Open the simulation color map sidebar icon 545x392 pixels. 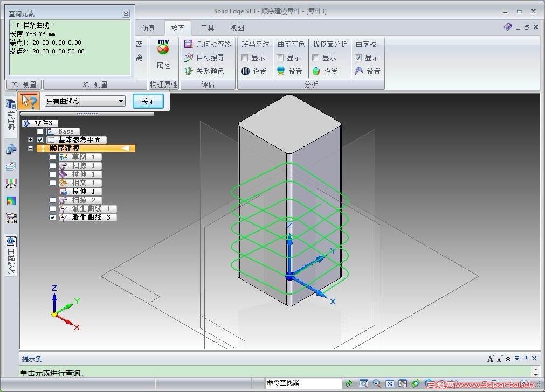(11, 201)
